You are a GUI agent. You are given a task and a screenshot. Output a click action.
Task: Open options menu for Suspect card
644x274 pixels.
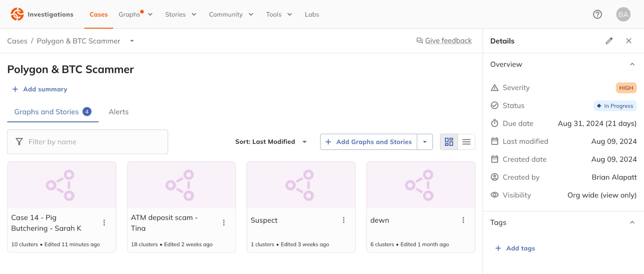[x=343, y=220]
